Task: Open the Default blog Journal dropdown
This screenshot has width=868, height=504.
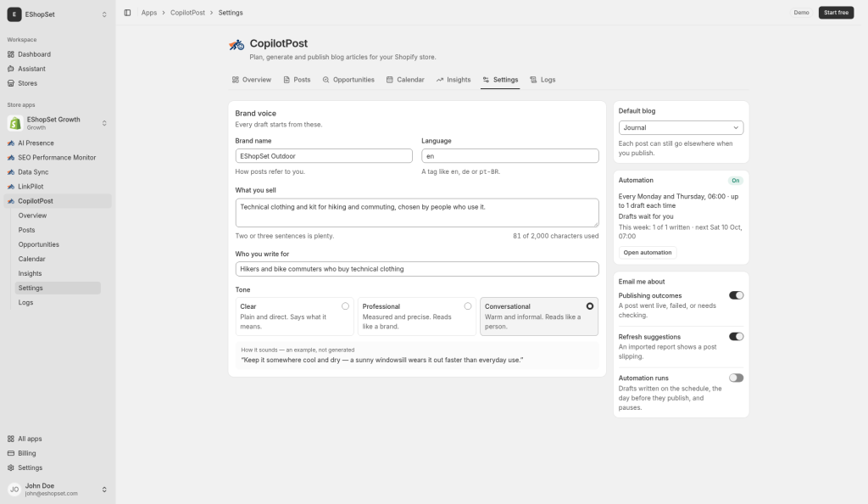Action: [x=681, y=127]
